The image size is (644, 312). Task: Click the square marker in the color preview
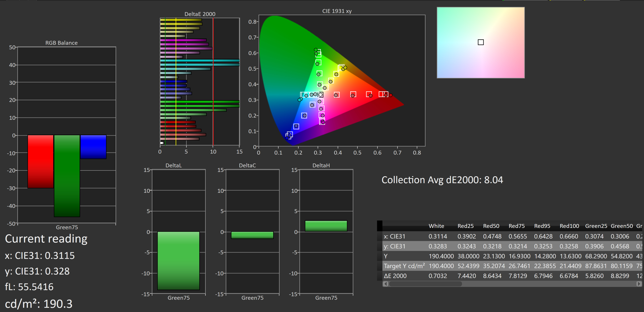click(x=480, y=42)
